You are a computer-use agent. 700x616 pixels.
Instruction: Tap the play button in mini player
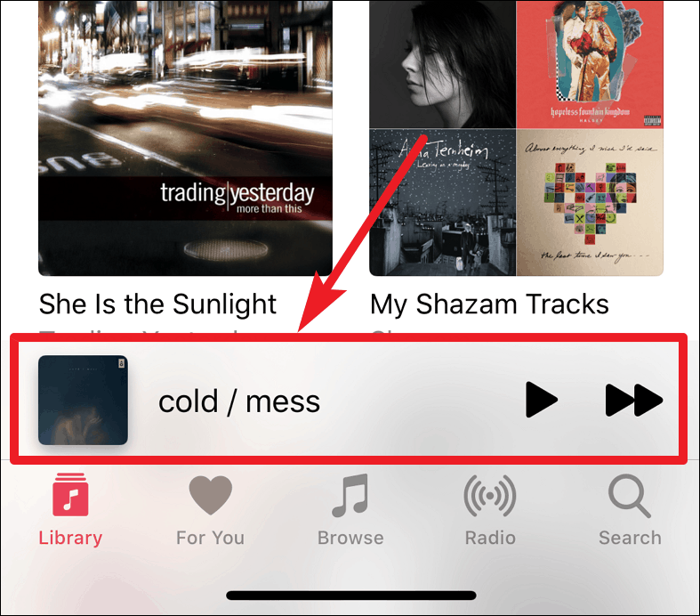542,400
